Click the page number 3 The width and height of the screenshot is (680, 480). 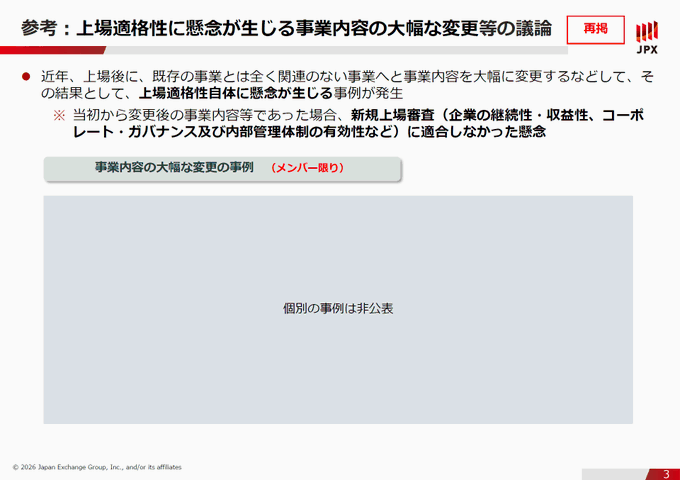667,474
